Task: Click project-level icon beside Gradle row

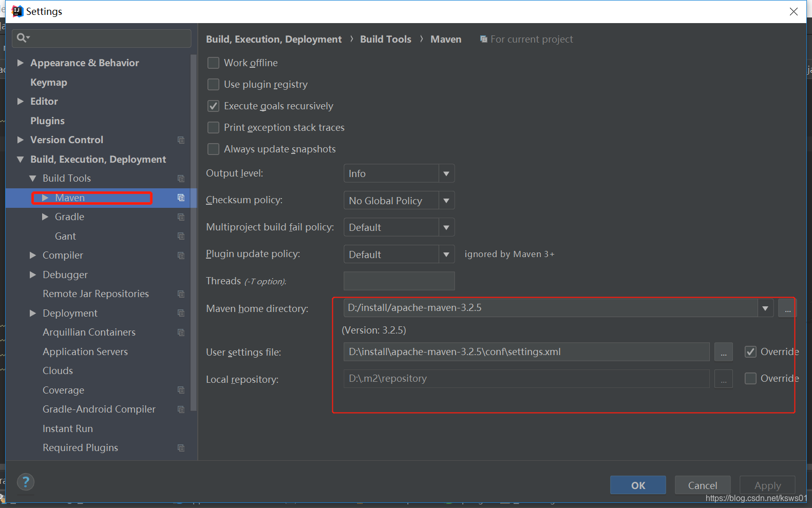Action: 181,217
